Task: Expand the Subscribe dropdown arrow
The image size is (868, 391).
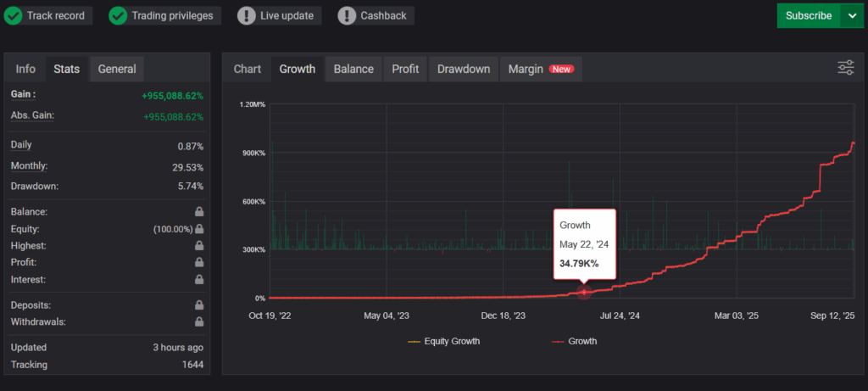Action: pos(852,15)
